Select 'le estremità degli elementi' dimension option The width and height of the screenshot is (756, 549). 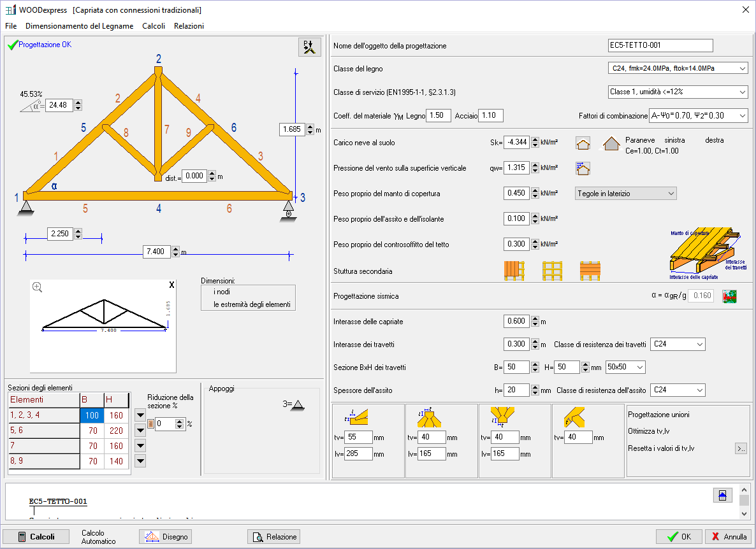tap(252, 304)
